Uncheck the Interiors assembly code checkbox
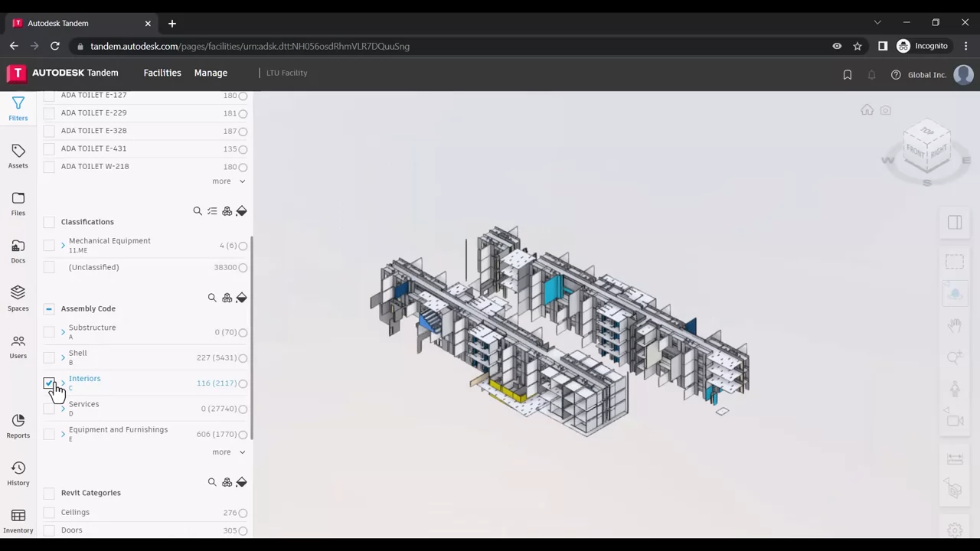This screenshot has width=980, height=551. [49, 383]
